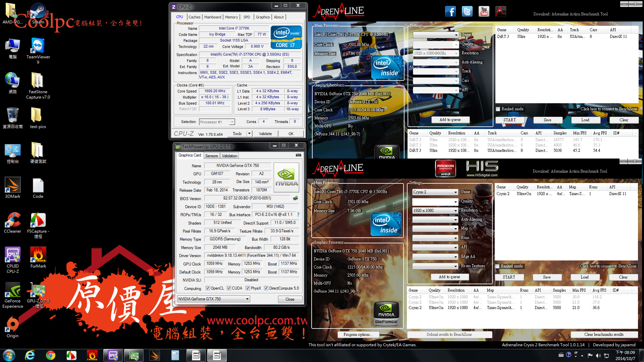The height and width of the screenshot is (362, 644).
Task: Switch to Graphics tab in CPU-Z
Action: click(x=263, y=17)
